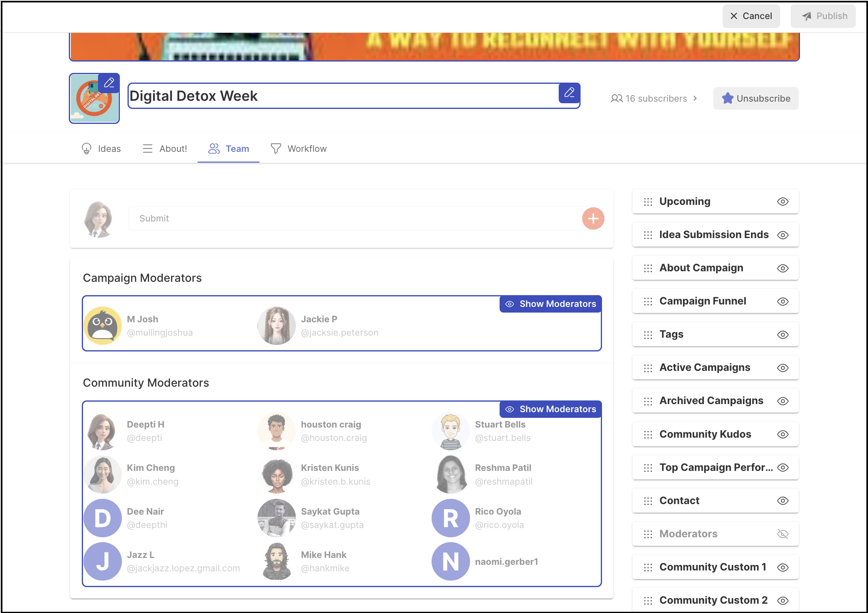This screenshot has height=613, width=868.
Task: Click the paper plane Publish icon
Action: (806, 16)
